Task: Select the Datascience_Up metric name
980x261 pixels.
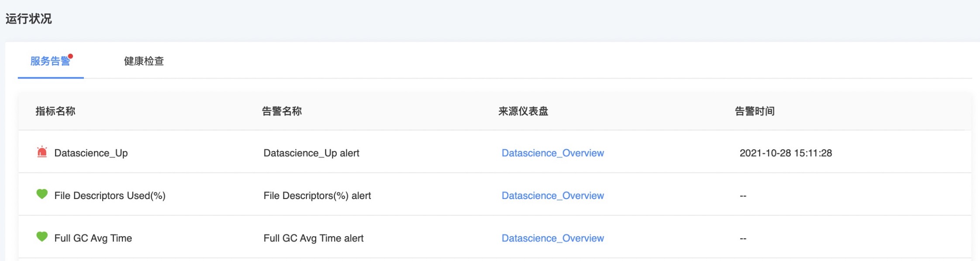Action: 91,153
